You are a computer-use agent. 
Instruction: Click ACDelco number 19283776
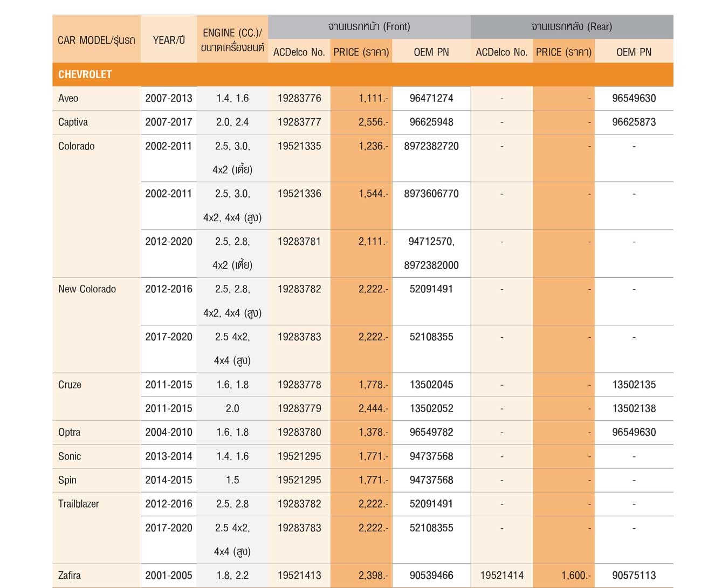299,98
